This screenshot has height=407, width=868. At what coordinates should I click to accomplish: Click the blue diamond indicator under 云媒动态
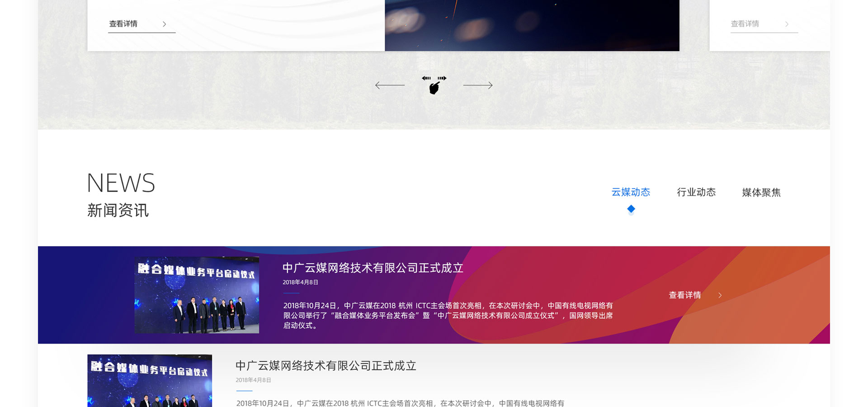tap(631, 209)
